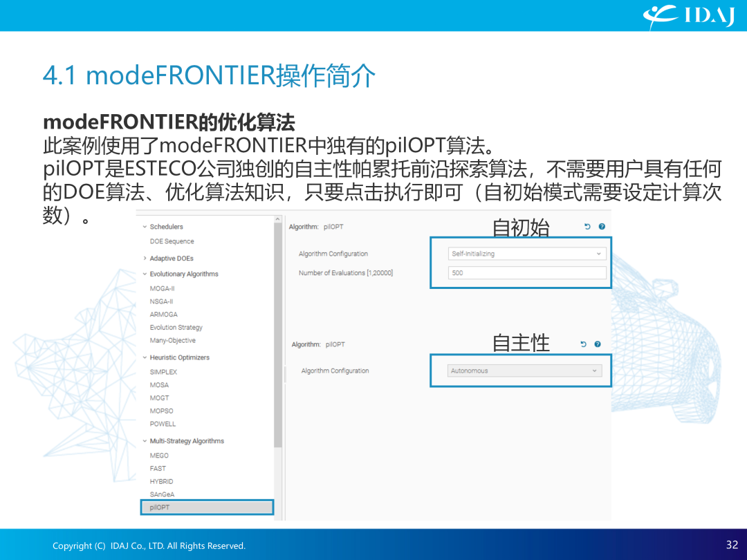Viewport: 747px width, 560px height.
Task: Click the copyright text in footer
Action: (149, 545)
